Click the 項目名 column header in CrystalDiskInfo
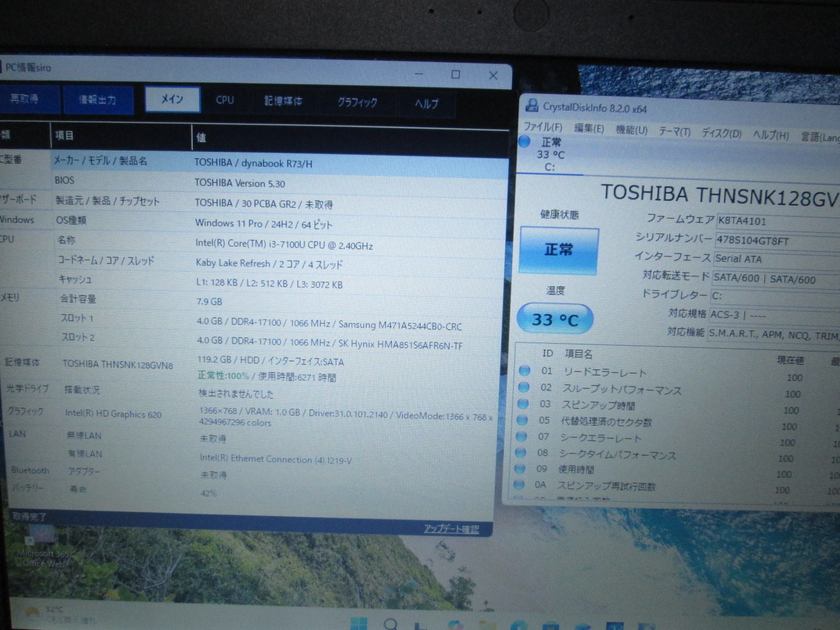The image size is (840, 630). coord(579,354)
